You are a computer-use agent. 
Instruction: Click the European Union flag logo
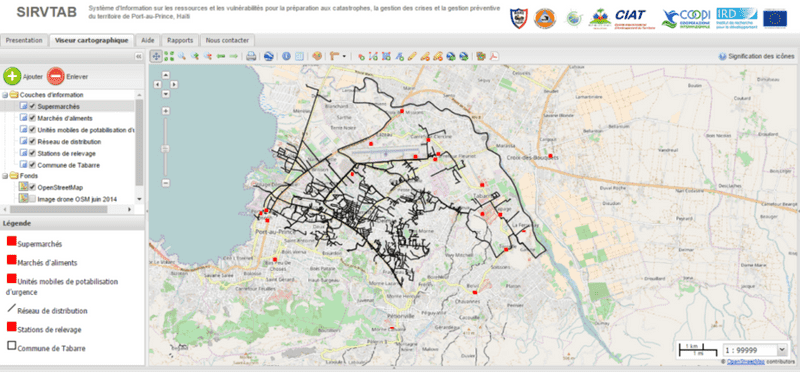point(775,18)
